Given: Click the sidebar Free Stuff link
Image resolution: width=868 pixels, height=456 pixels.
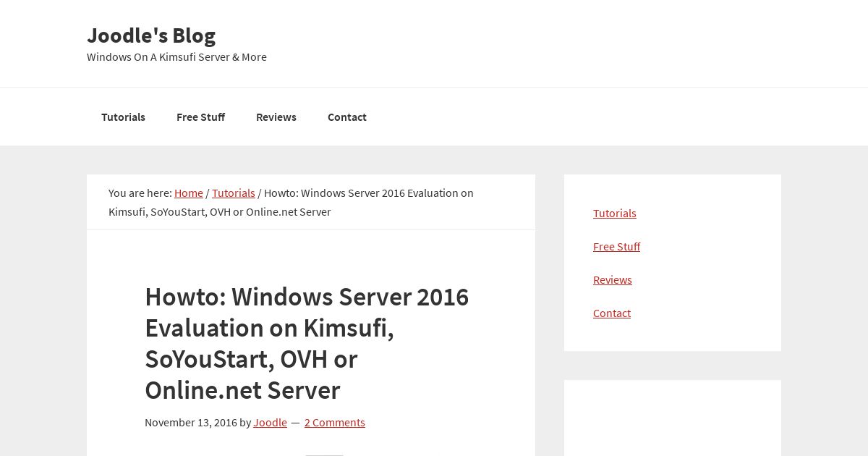Looking at the screenshot, I should (616, 246).
